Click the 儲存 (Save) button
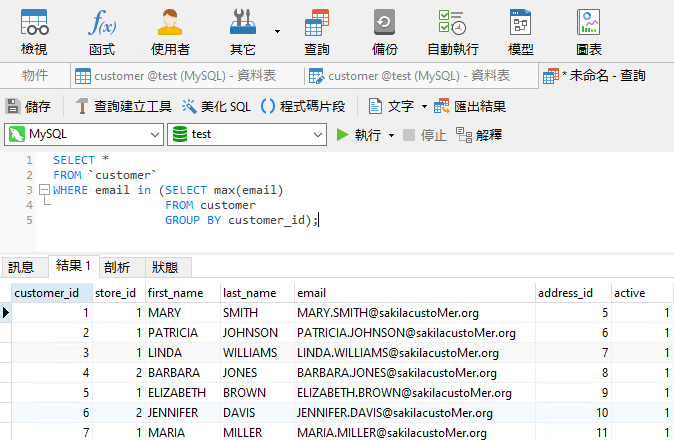This screenshot has width=674, height=440. click(x=28, y=106)
